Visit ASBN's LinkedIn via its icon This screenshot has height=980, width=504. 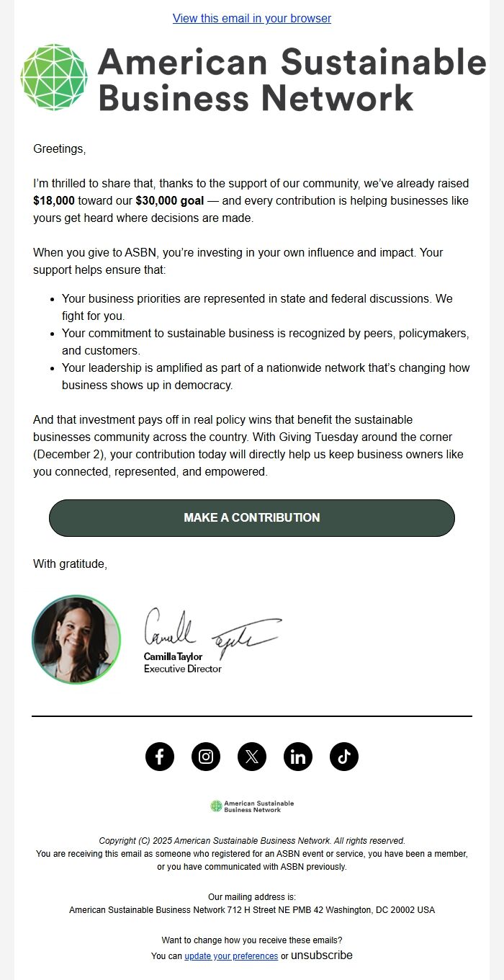298,757
